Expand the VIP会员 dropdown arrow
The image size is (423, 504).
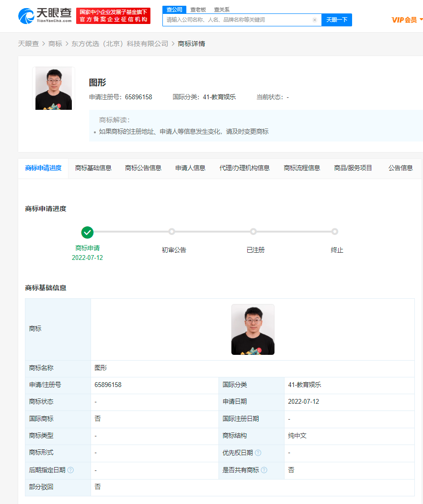421,20
